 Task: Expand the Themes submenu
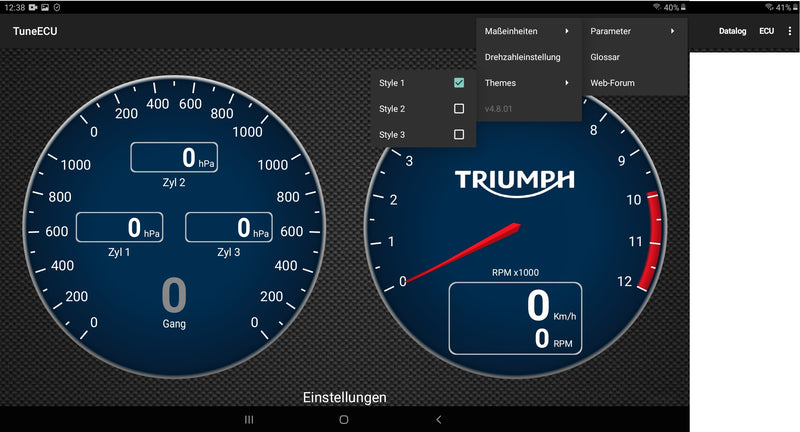pyautogui.click(x=528, y=83)
